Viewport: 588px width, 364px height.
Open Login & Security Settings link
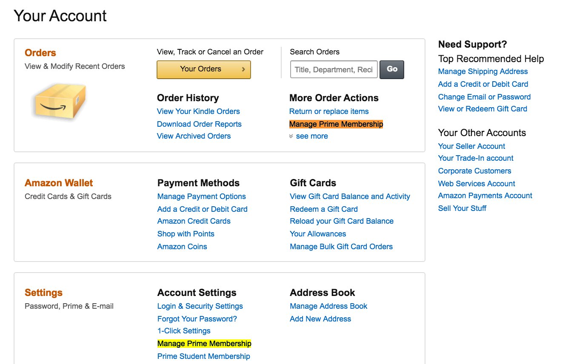coord(200,306)
